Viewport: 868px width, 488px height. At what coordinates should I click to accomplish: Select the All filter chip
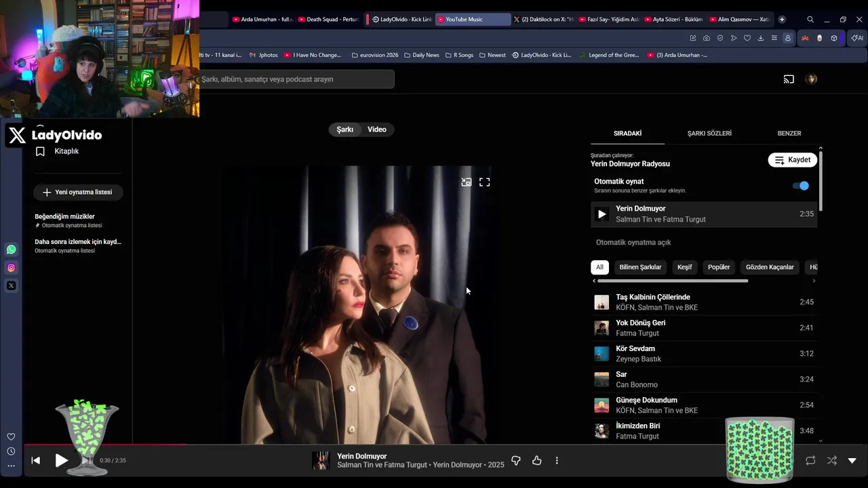599,267
